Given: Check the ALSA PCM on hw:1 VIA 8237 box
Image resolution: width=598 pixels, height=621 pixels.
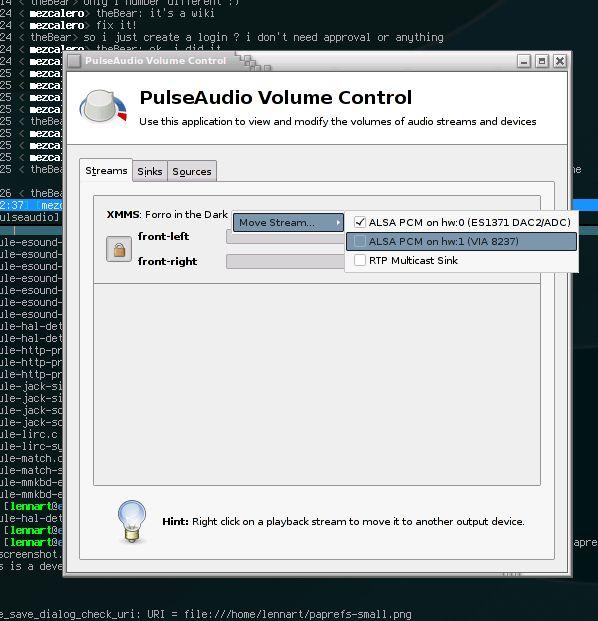Looking at the screenshot, I should click(x=360, y=241).
